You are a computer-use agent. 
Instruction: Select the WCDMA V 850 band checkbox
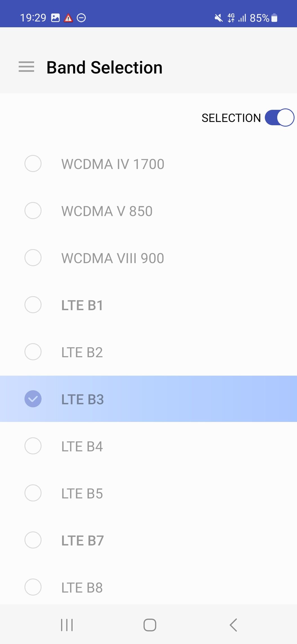point(33,210)
